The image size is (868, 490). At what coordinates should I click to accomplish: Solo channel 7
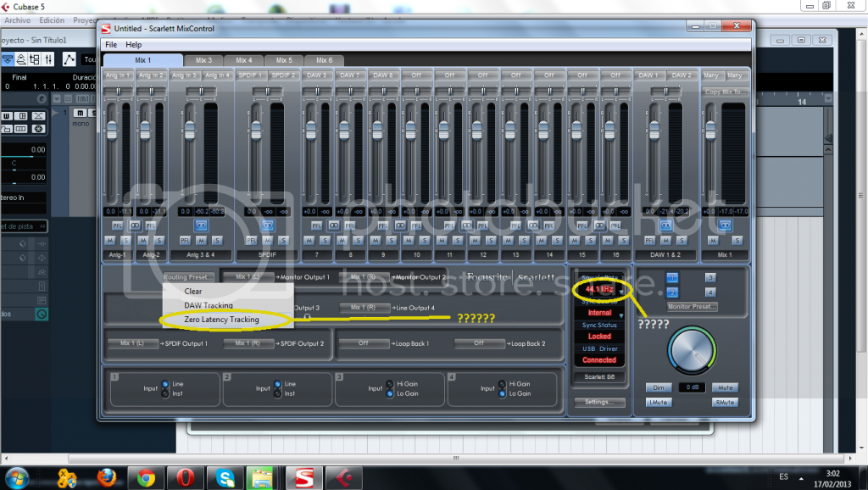325,240
